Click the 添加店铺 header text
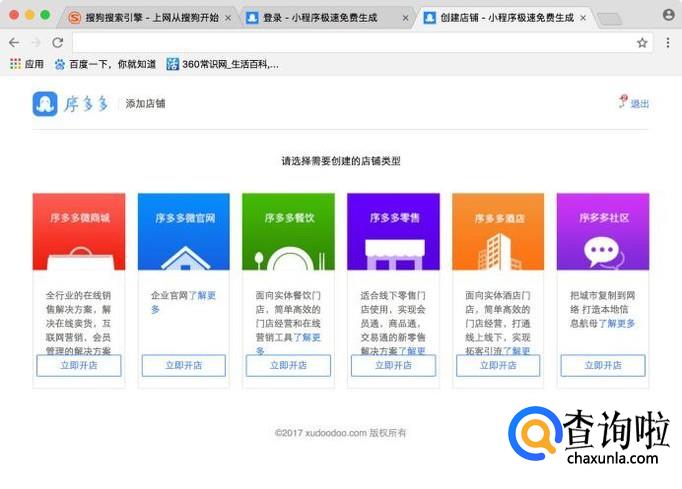Screen dimensions: 682x489 pos(145,104)
